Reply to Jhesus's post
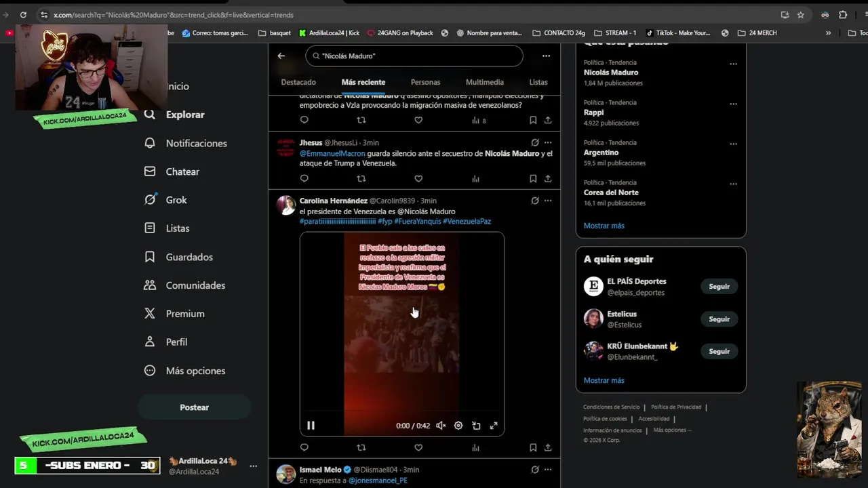This screenshot has width=868, height=488. pyautogui.click(x=304, y=179)
